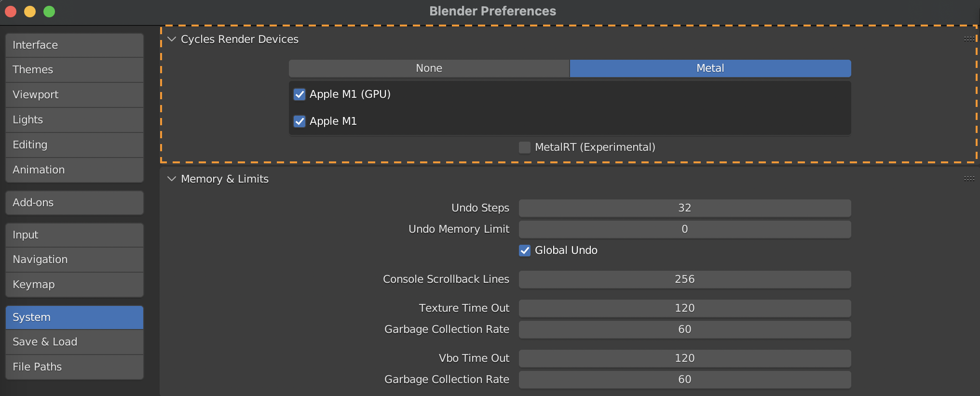Click the green macOS zoom button
Image resolution: width=980 pixels, height=396 pixels.
(49, 12)
